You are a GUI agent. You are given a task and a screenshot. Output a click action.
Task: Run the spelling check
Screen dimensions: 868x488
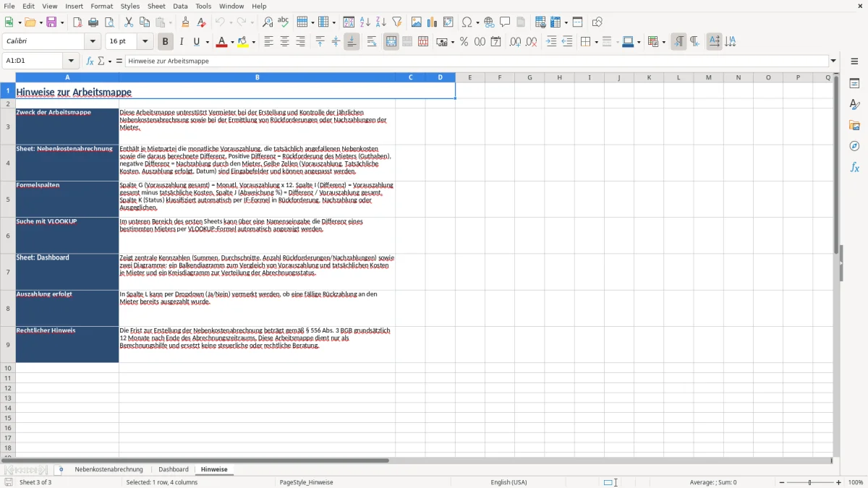284,22
